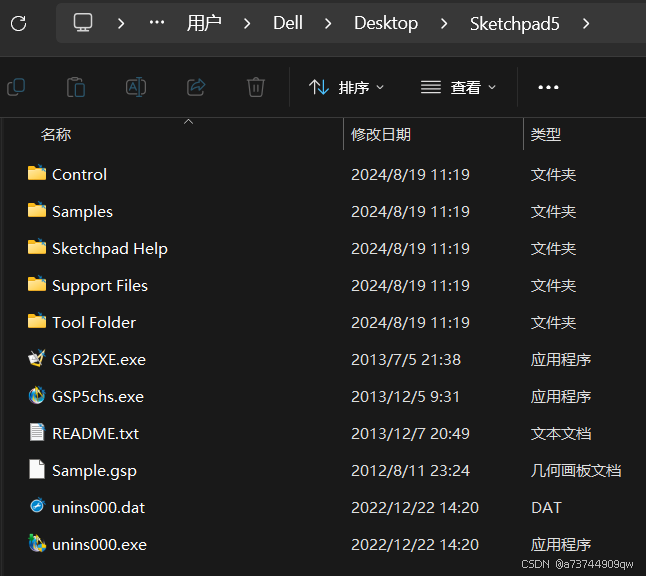Go to the Dell breadcrumb
The image size is (646, 576).
[x=288, y=23]
